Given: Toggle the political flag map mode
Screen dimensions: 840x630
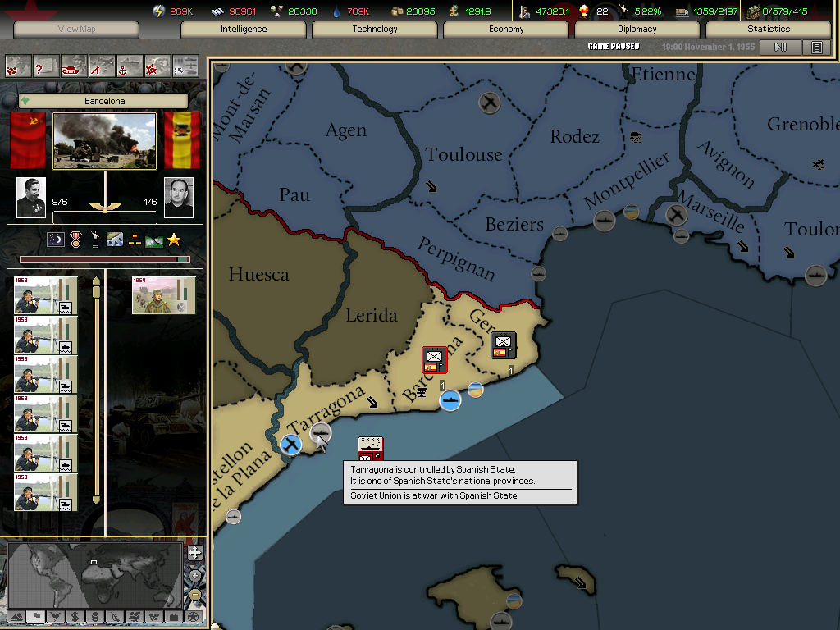Looking at the screenshot, I should 35,616.
